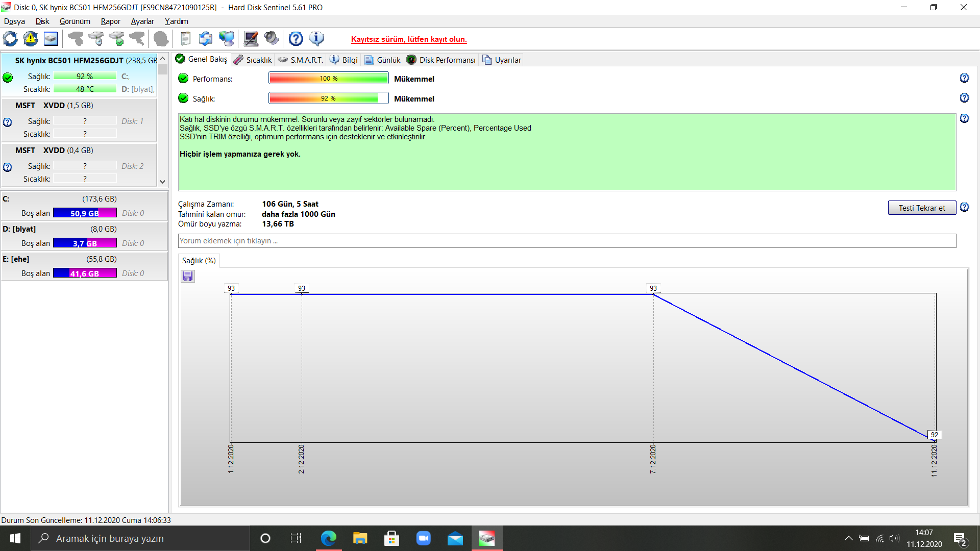Click the 92 data point label on graph
Screen dimensions: 980x551
pos(934,435)
